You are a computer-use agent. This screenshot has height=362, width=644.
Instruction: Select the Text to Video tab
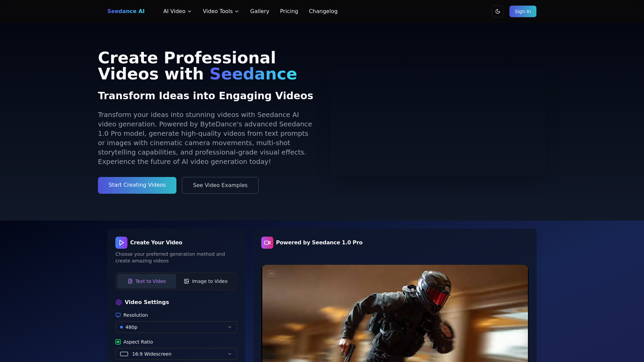pos(147,281)
